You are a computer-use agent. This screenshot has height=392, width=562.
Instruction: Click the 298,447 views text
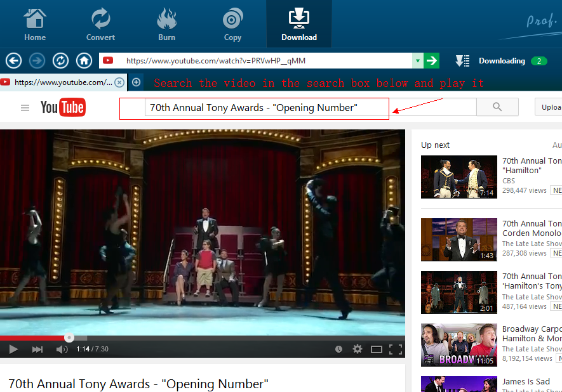524,190
